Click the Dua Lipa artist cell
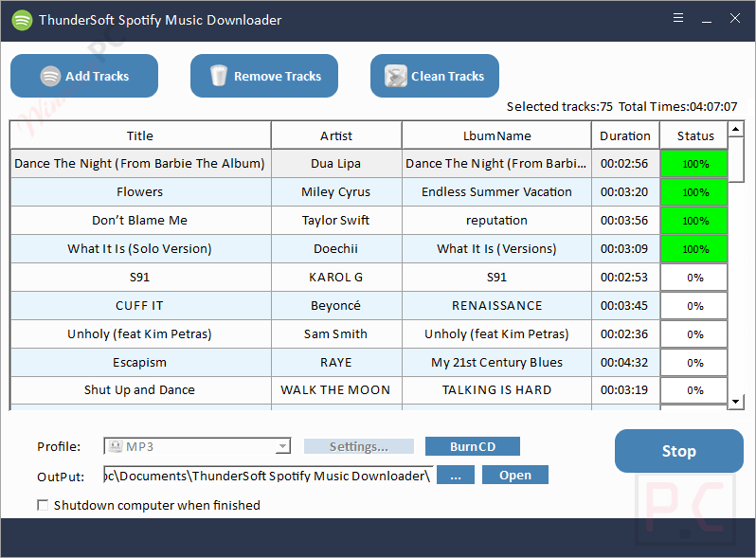This screenshot has width=756, height=558. point(336,164)
